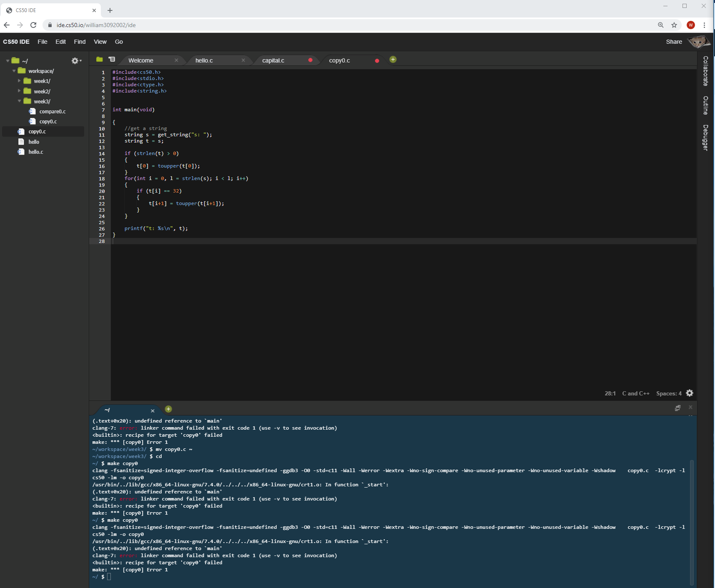Viewport: 715px width, 588px height.
Task: Expand the week2/ folder
Action: click(19, 91)
